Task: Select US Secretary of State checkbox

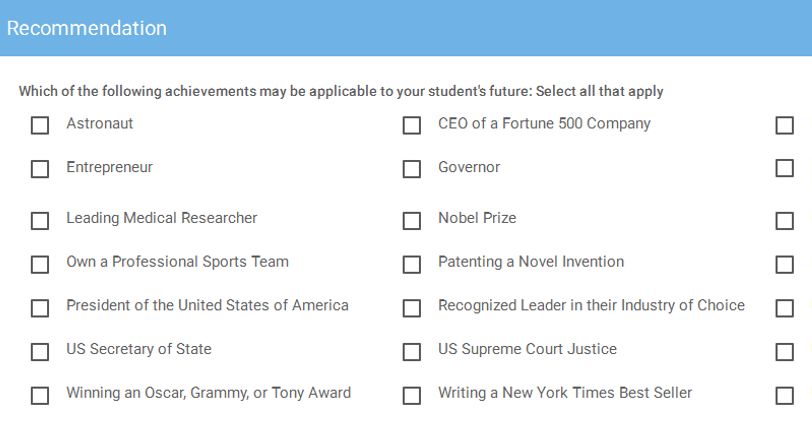Action: point(40,352)
